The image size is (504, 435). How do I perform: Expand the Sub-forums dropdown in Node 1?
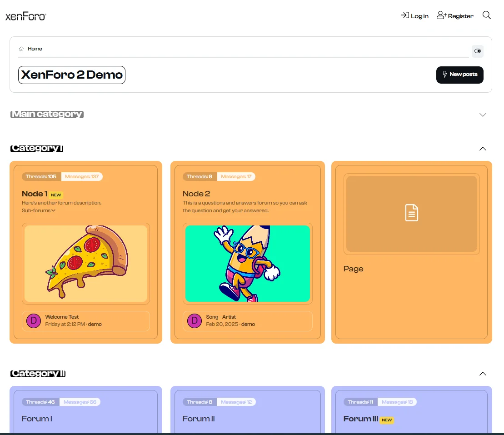click(x=39, y=210)
